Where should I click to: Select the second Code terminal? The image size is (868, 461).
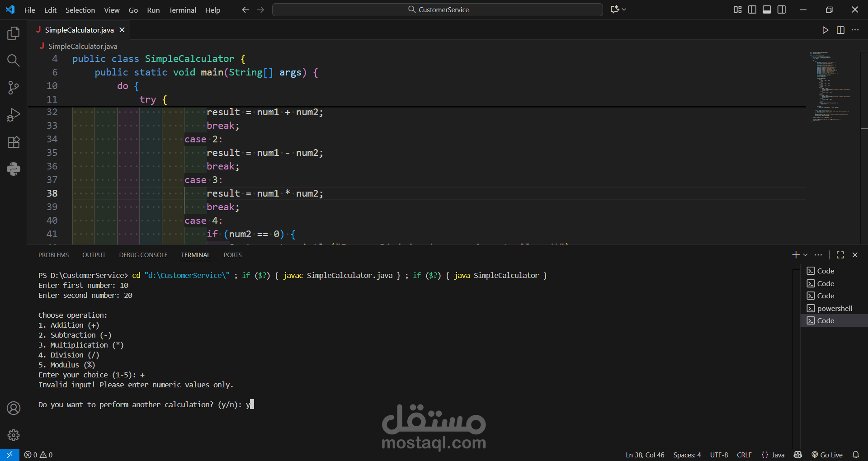[x=834, y=283]
